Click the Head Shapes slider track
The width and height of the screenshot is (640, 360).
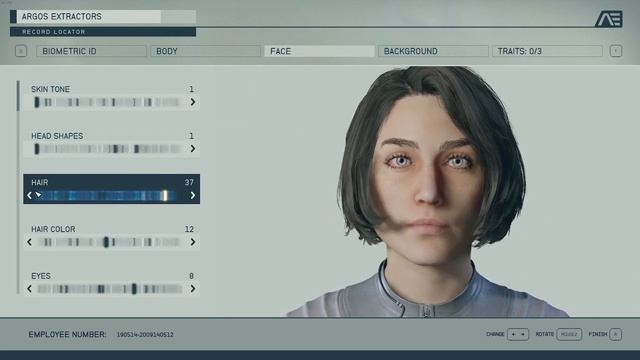[x=108, y=149]
